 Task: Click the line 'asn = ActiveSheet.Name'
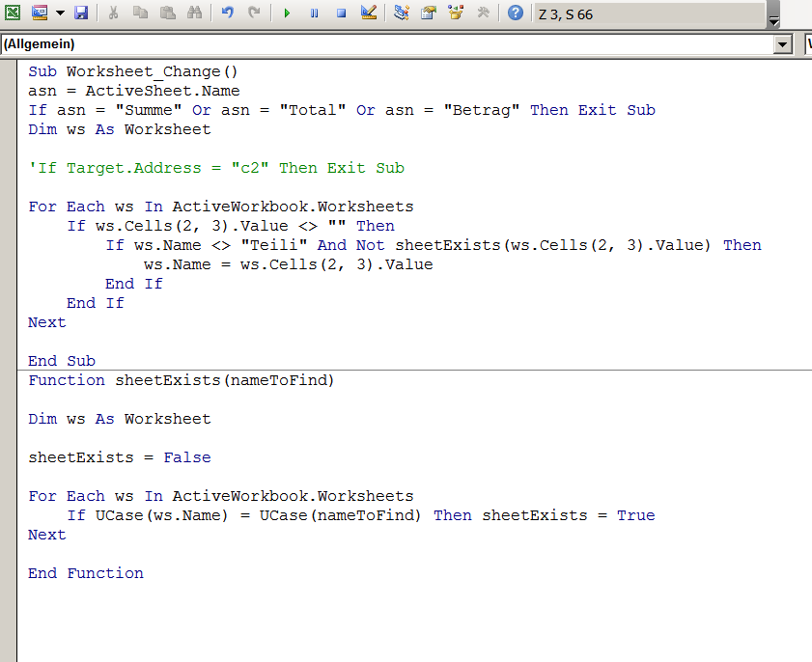click(133, 91)
